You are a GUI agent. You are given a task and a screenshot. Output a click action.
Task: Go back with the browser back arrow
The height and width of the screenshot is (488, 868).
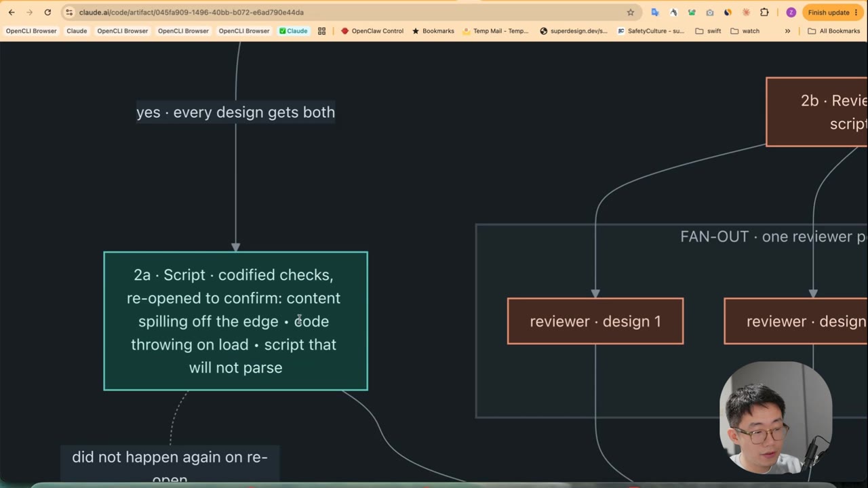tap(12, 12)
